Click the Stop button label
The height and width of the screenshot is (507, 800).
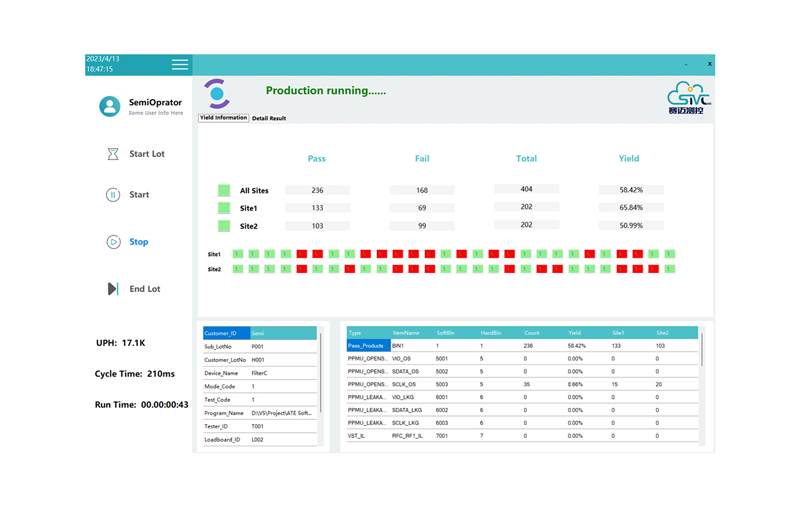[x=139, y=242]
